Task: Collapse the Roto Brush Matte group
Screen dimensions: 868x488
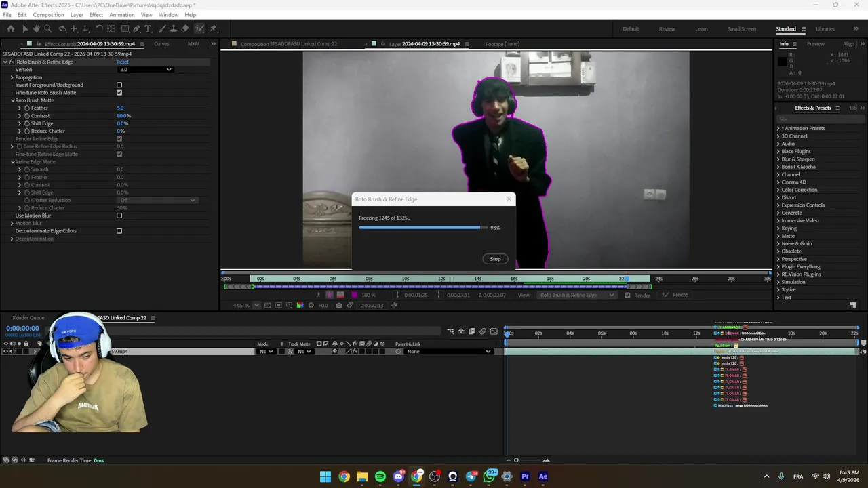Action: 12,100
